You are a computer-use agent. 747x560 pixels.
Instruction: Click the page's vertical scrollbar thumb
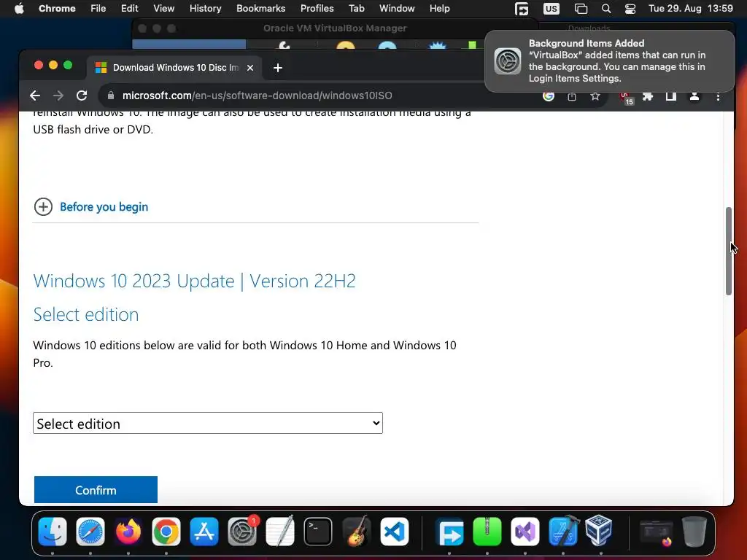pyautogui.click(x=729, y=251)
